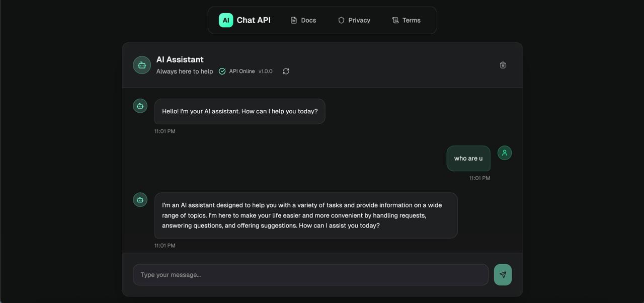Click the green checkmark on API Online status

222,71
